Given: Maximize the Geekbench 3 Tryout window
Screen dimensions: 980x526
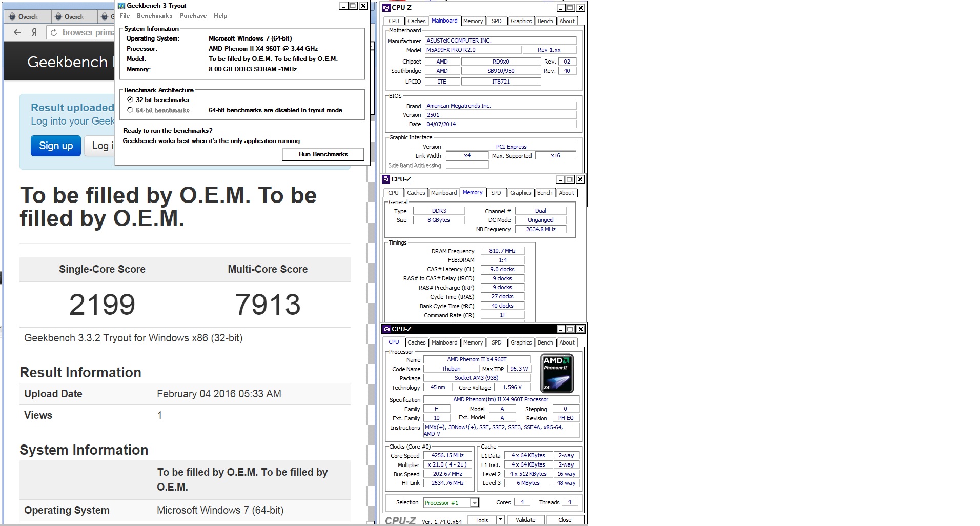Looking at the screenshot, I should [x=353, y=6].
